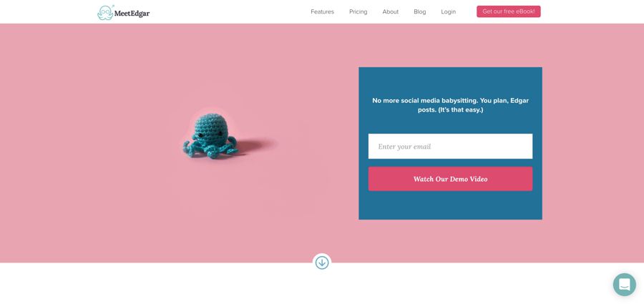
Task: Click the crocheted teal octopus image
Action: (x=210, y=136)
